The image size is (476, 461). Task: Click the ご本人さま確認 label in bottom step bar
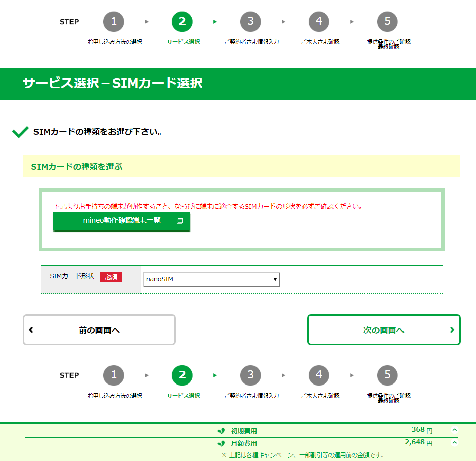[320, 396]
